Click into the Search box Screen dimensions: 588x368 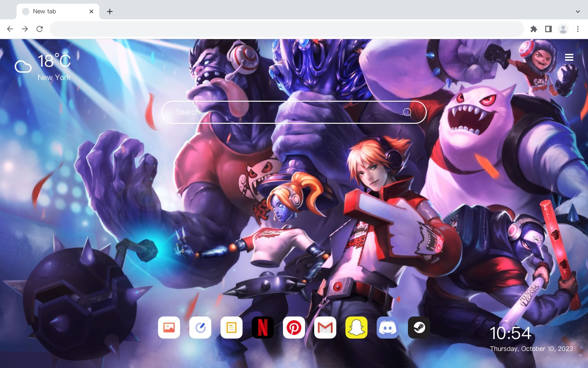point(294,112)
